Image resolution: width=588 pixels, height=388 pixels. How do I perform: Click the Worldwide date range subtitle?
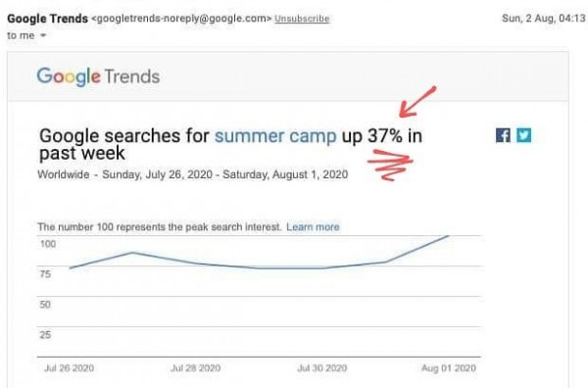tap(193, 174)
